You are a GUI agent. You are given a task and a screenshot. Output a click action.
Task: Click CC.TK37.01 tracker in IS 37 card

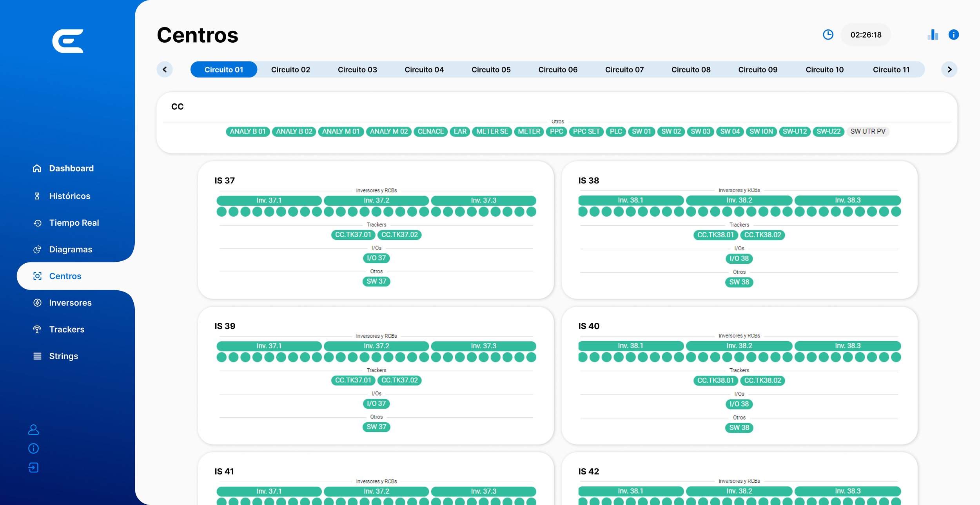353,235
